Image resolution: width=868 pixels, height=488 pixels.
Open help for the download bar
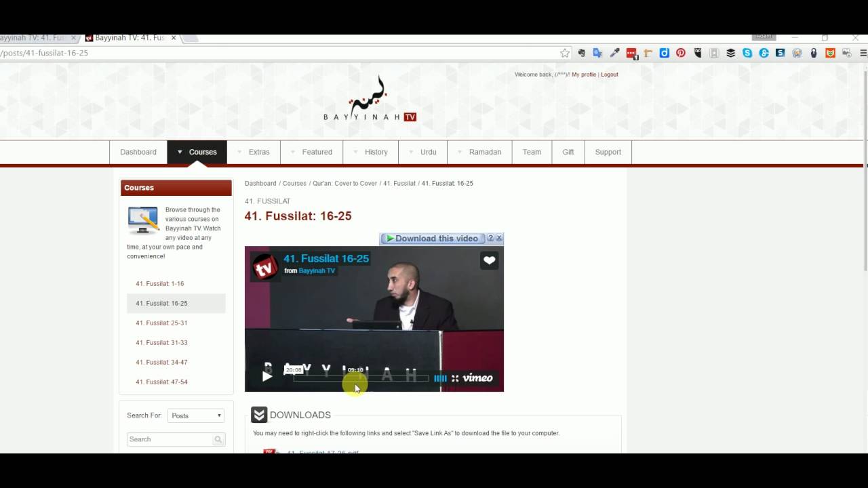coord(491,239)
